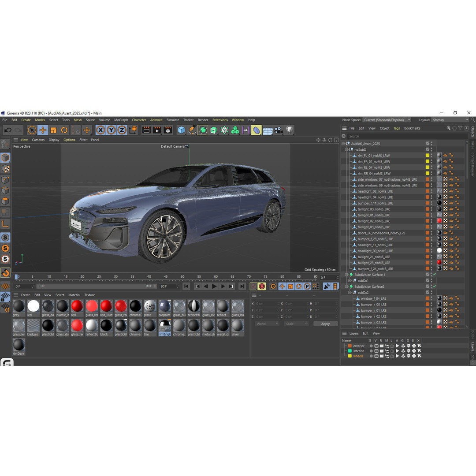Collapse the subDx2 group
This screenshot has height=476, width=476.
350,293
